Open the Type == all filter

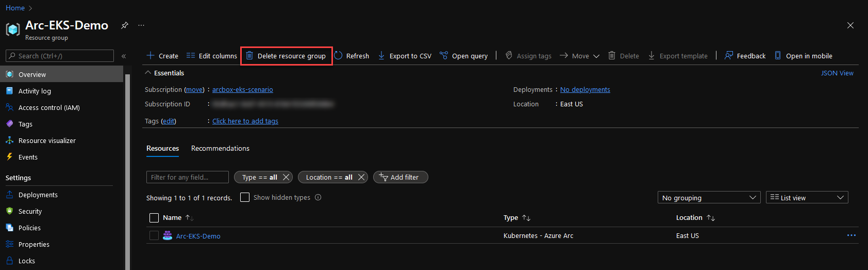tap(259, 177)
